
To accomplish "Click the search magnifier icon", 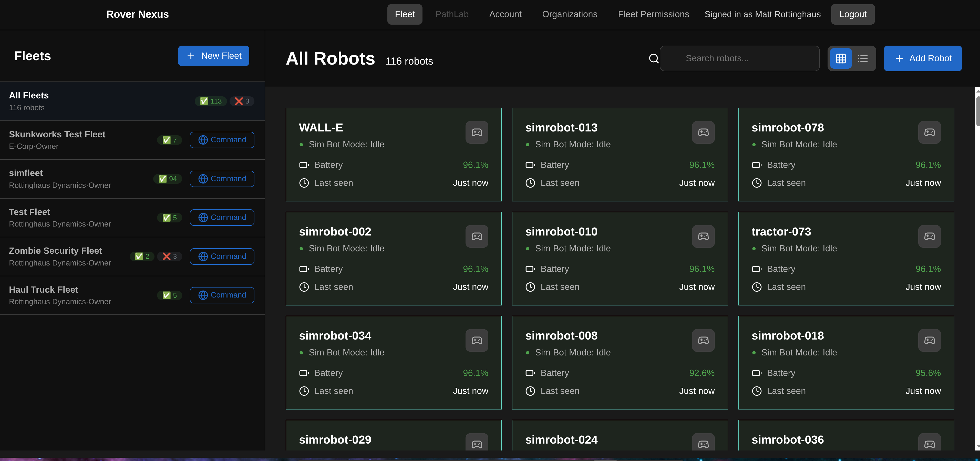I will pos(654,59).
